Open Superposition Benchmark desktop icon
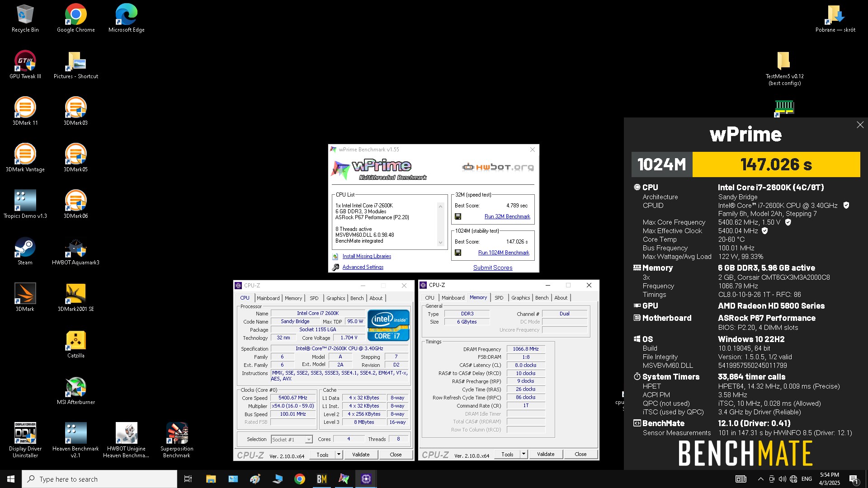The image size is (868, 488). click(177, 440)
